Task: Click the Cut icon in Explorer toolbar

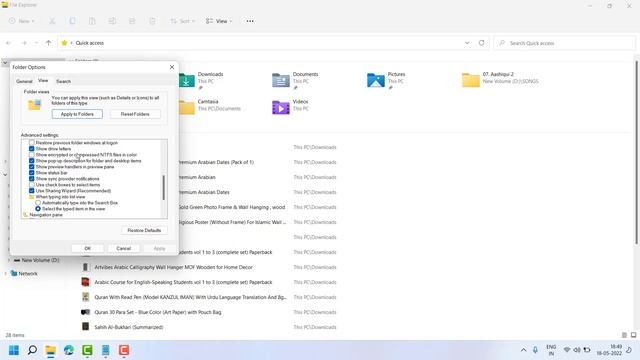Action: (x=52, y=21)
